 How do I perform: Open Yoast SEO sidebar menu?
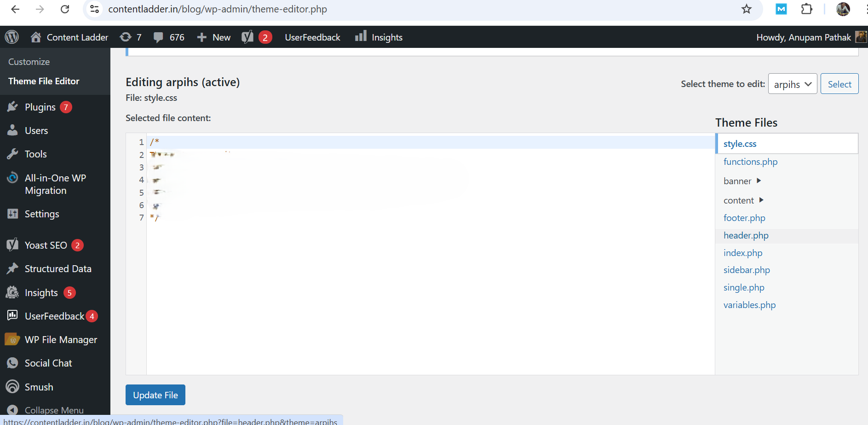pos(46,245)
